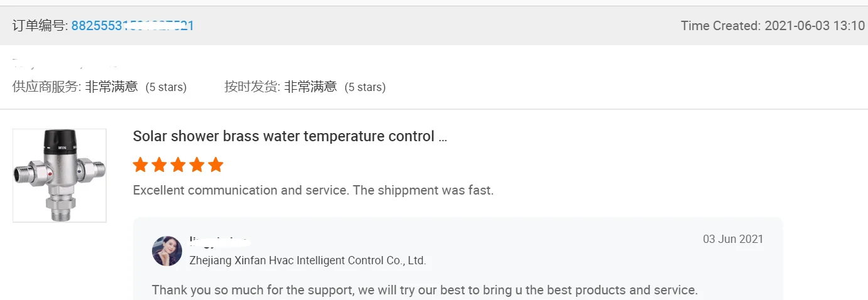Click the 非常满意 rating beside 按时发货
This screenshot has height=300, width=868.
click(x=310, y=87)
